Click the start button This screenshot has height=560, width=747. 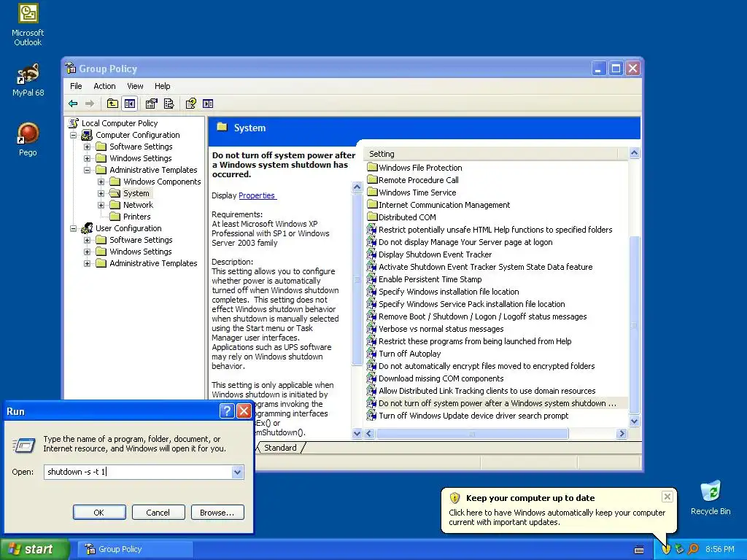click(34, 549)
